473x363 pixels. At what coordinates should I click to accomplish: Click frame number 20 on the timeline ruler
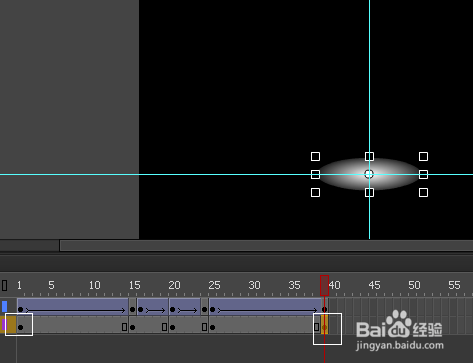pyautogui.click(x=174, y=285)
